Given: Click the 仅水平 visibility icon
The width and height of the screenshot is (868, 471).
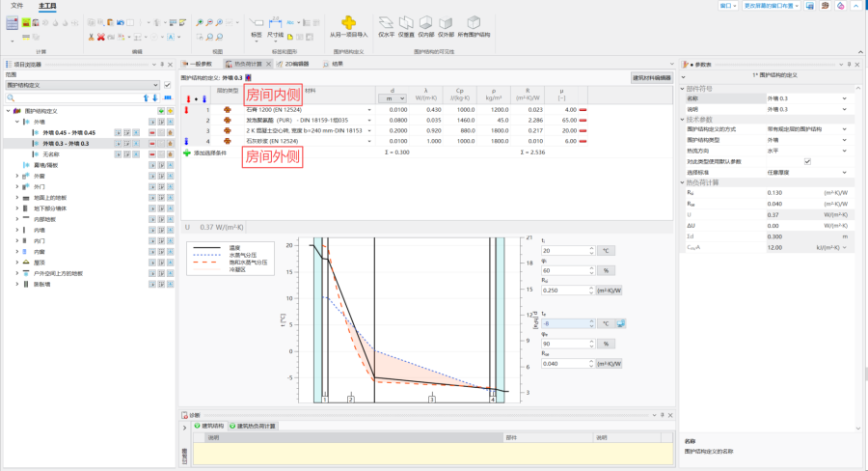Looking at the screenshot, I should point(386,21).
